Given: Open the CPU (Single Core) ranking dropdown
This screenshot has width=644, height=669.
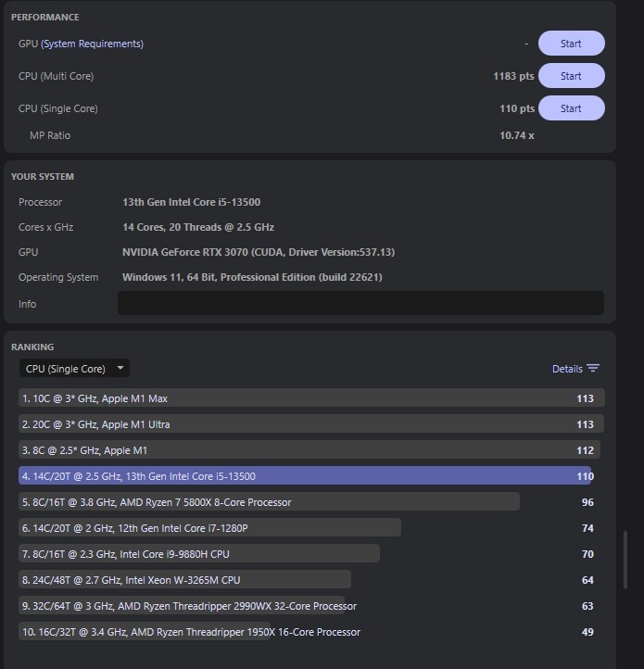Looking at the screenshot, I should coord(74,369).
